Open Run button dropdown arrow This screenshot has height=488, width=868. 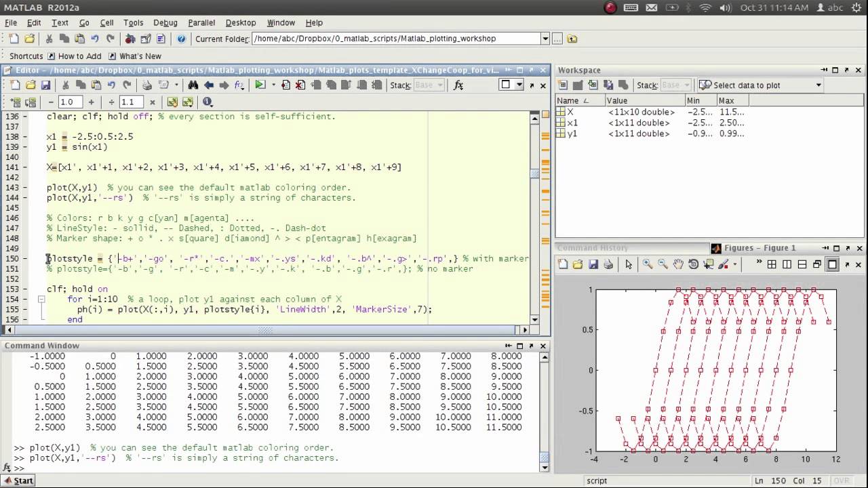tap(273, 85)
